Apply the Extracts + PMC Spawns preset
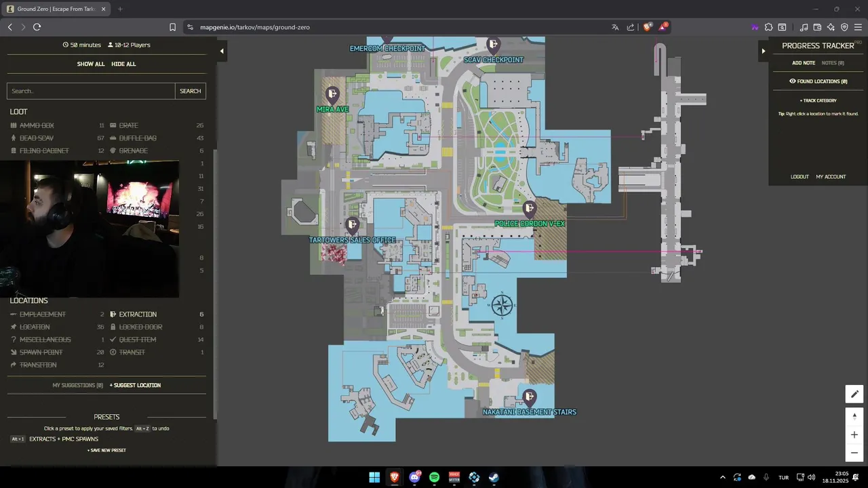The image size is (868, 488). (64, 439)
